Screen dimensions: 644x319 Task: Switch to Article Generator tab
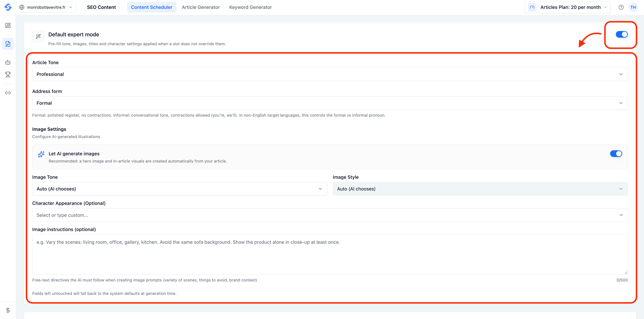[x=201, y=7]
